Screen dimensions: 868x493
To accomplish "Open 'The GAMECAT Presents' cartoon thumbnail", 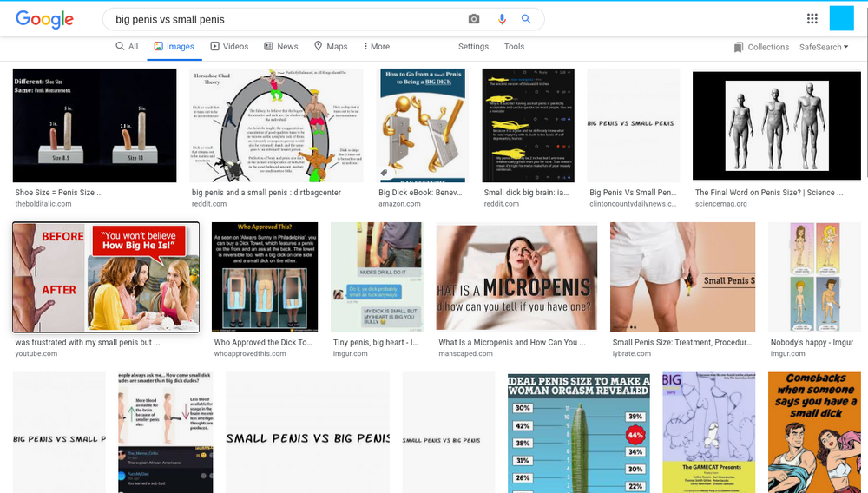I will 709,433.
